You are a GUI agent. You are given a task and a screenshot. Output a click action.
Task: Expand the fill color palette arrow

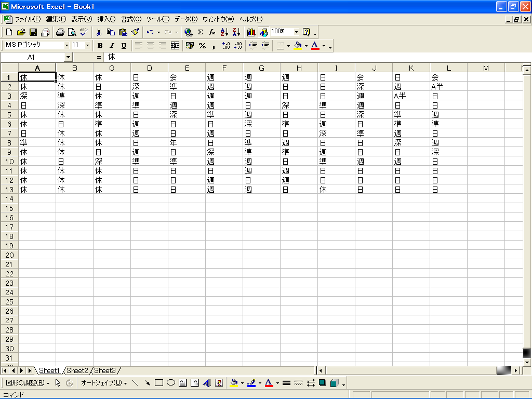[x=306, y=46]
